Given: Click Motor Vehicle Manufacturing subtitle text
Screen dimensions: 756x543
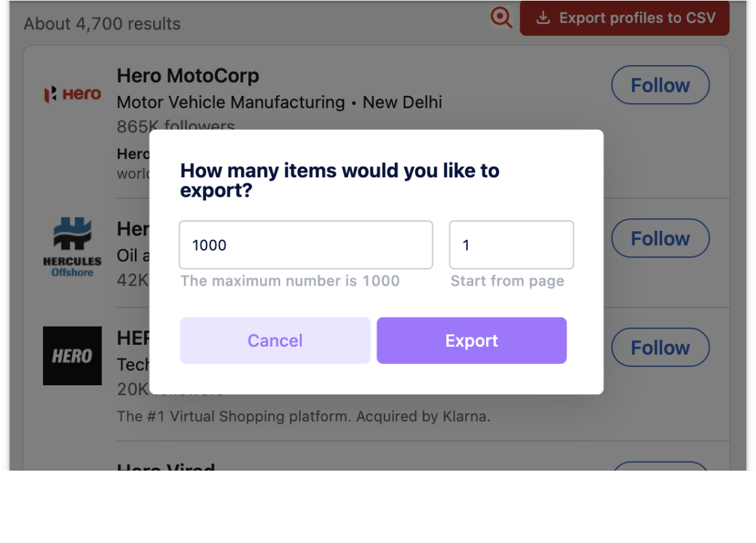Looking at the screenshot, I should (x=231, y=102).
